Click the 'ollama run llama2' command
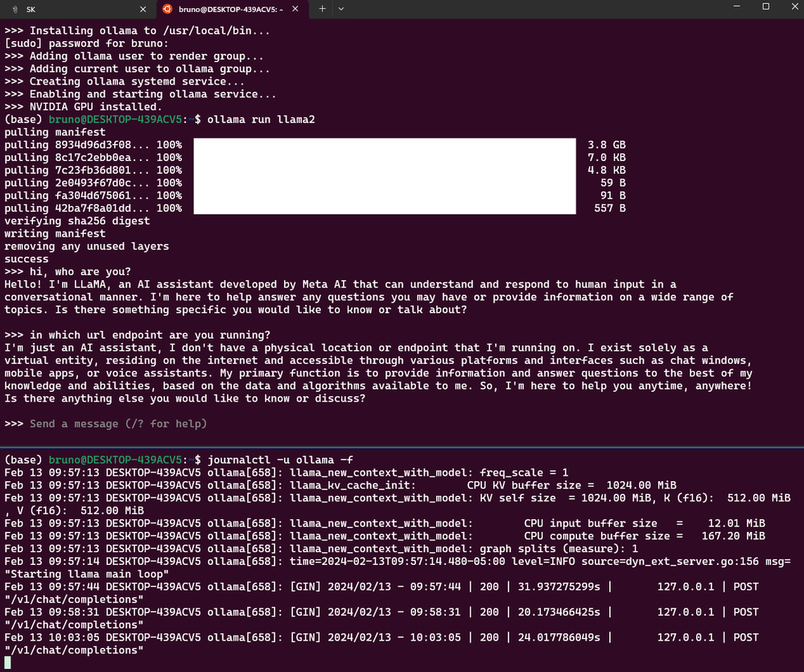This screenshot has height=672, width=804. pos(261,119)
